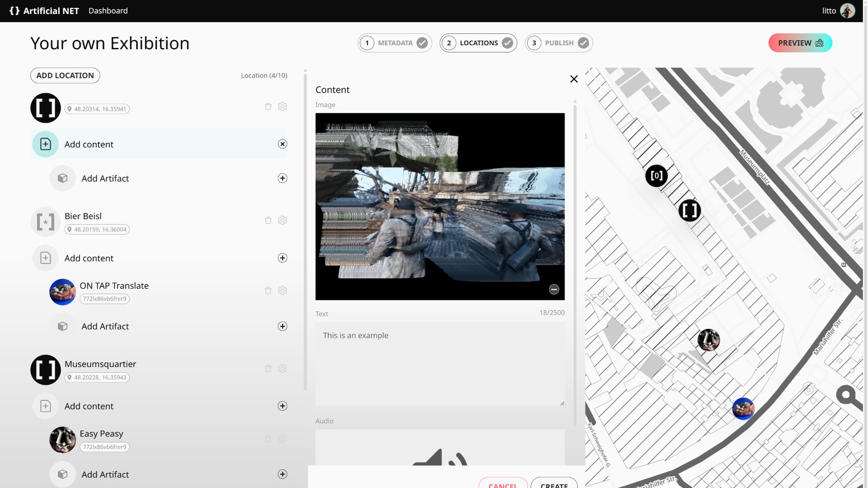Viewport: 868px width, 488px height.
Task: Select the Easy Peasy marker on the map
Action: [x=708, y=340]
